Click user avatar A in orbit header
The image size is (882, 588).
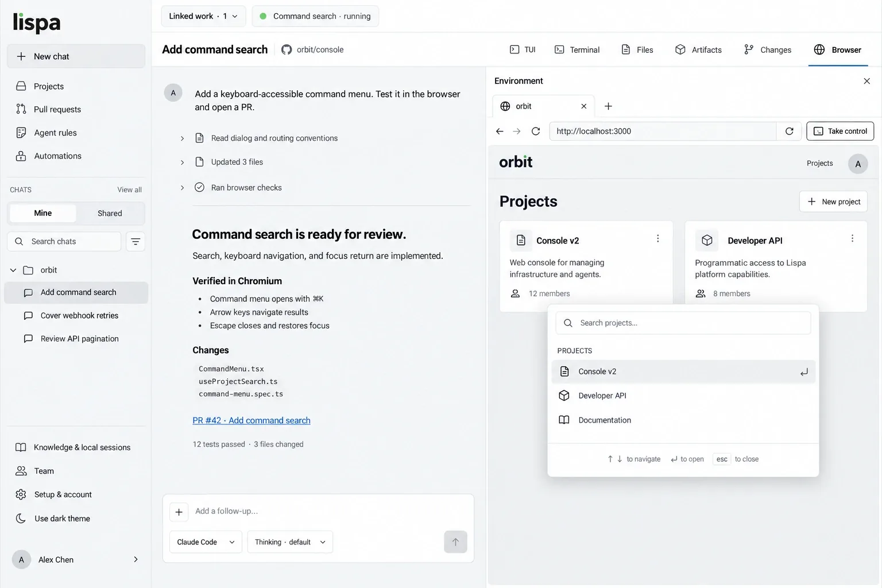tap(858, 164)
